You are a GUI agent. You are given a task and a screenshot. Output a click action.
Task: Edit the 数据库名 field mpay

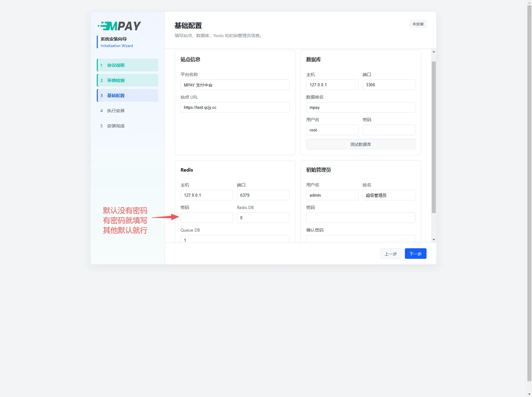(x=361, y=107)
